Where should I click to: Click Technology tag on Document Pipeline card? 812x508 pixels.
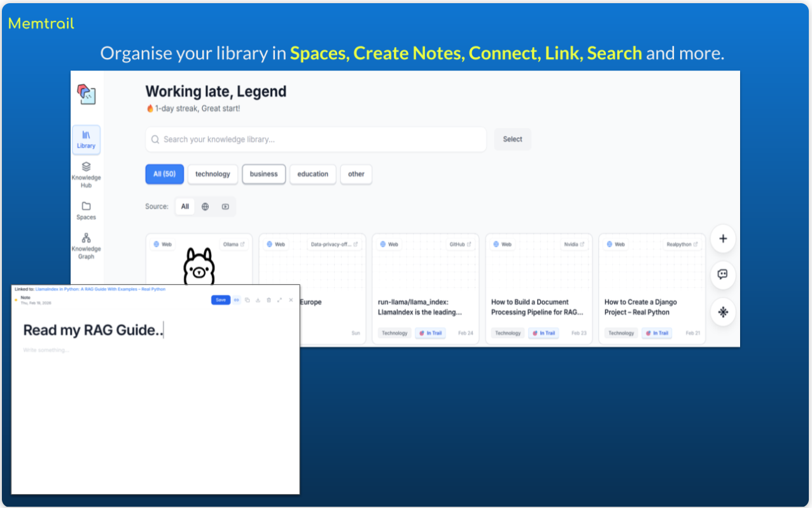(x=508, y=333)
